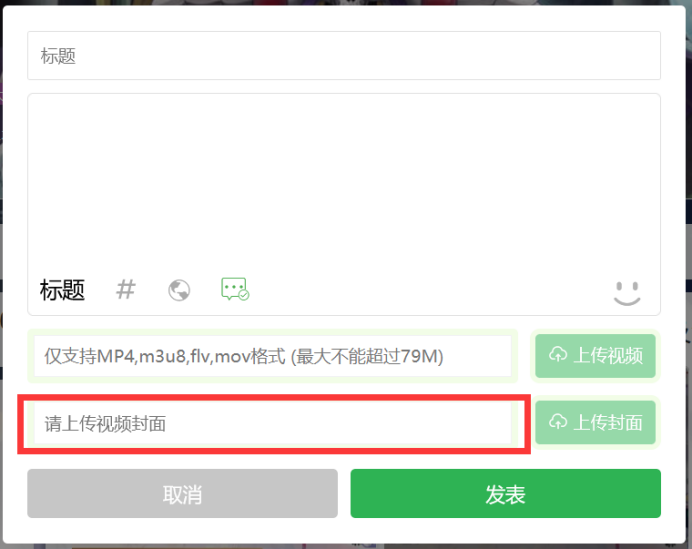Cancel the post with the 取消 button
This screenshot has width=692, height=549.
[182, 493]
